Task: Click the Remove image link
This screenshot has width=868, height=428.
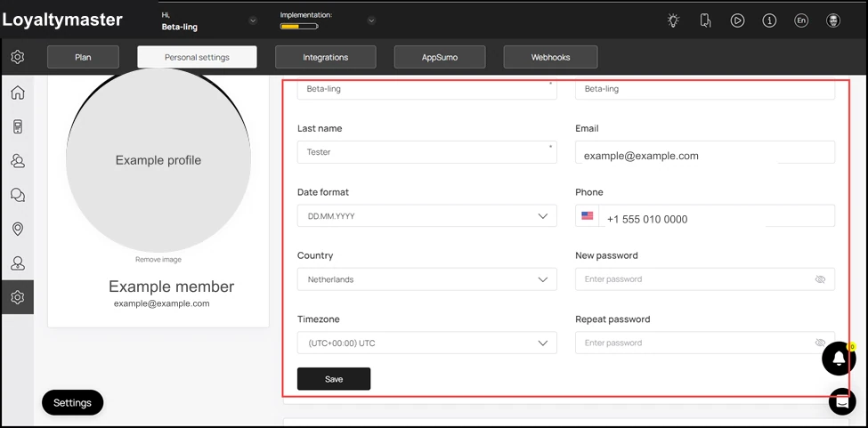Action: 158,259
